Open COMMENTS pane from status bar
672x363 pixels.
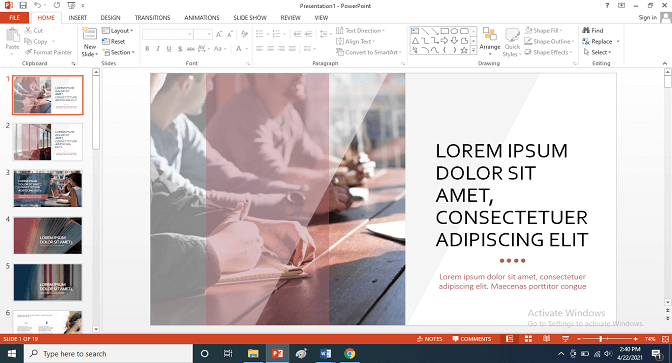tap(472, 339)
